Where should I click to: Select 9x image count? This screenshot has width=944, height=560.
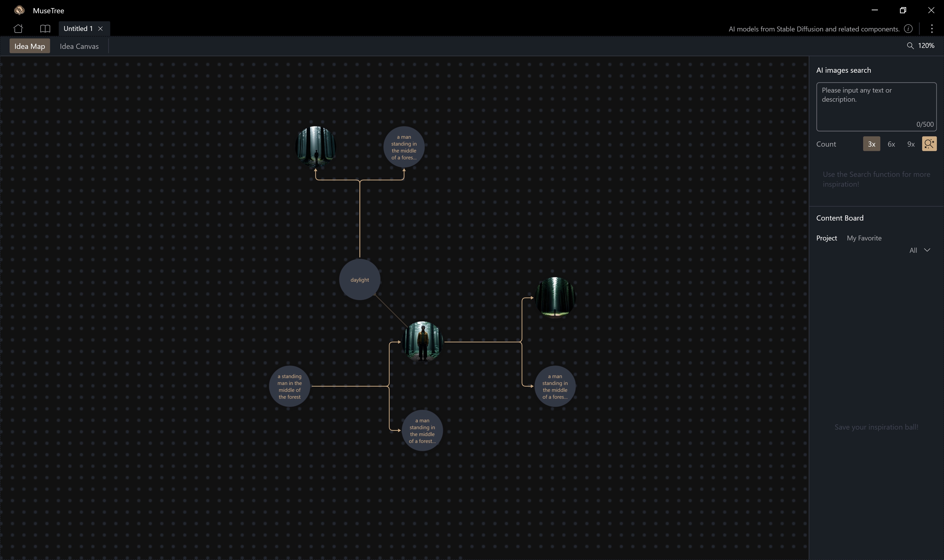tap(911, 144)
